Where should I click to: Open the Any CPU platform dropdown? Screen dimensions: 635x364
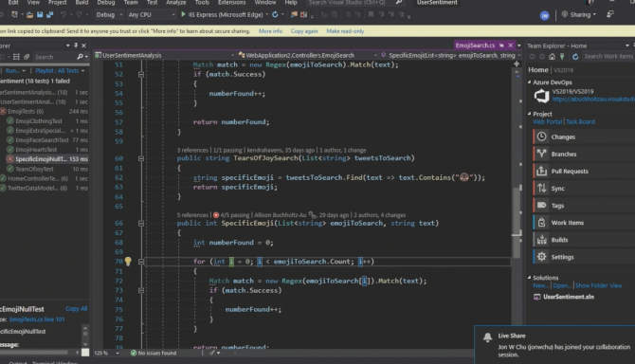tap(152, 14)
